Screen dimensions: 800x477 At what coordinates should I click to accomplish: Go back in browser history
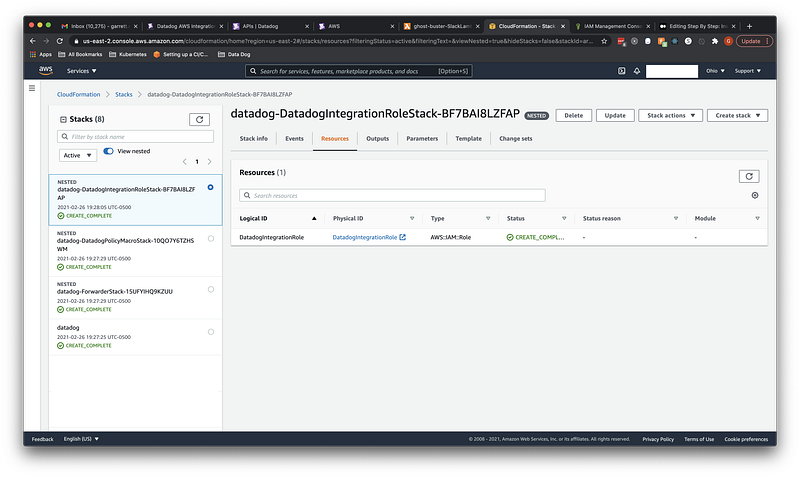tap(33, 41)
